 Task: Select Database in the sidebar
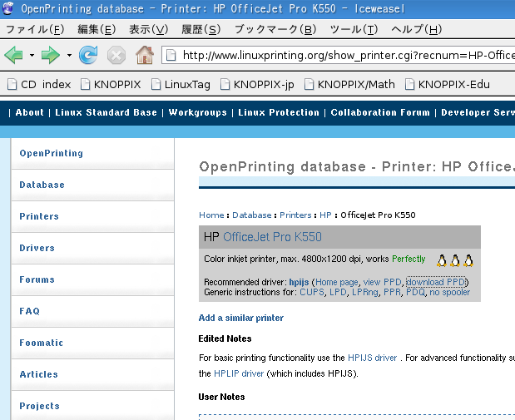pos(42,185)
